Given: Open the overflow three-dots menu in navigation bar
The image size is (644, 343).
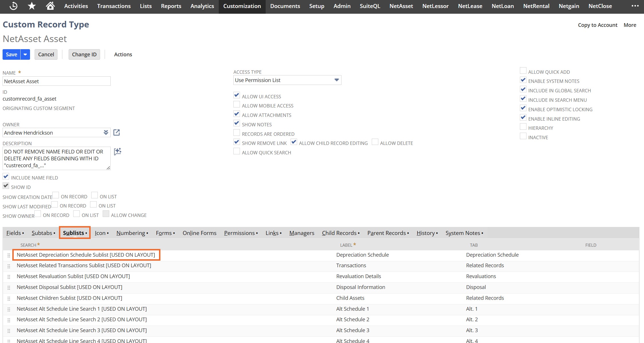Looking at the screenshot, I should click(635, 6).
